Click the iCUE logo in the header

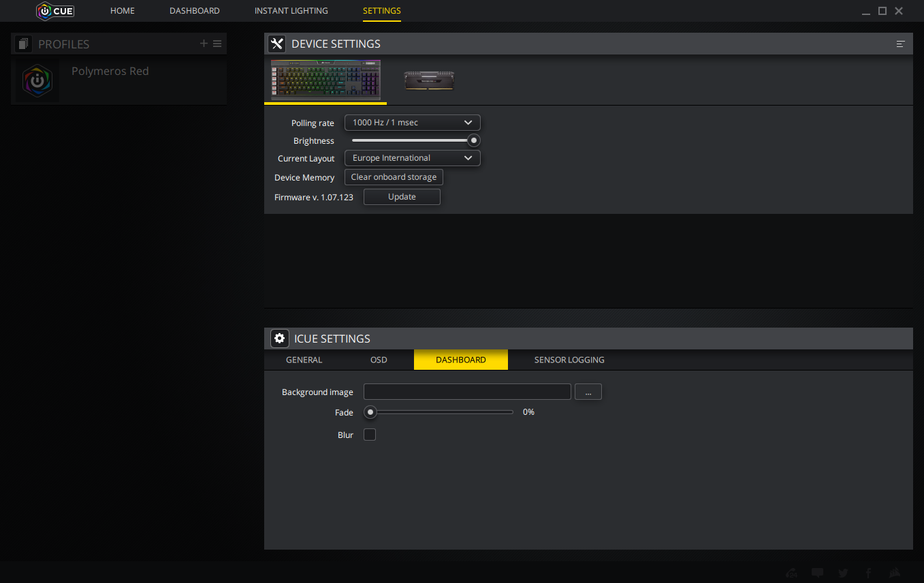tap(55, 11)
